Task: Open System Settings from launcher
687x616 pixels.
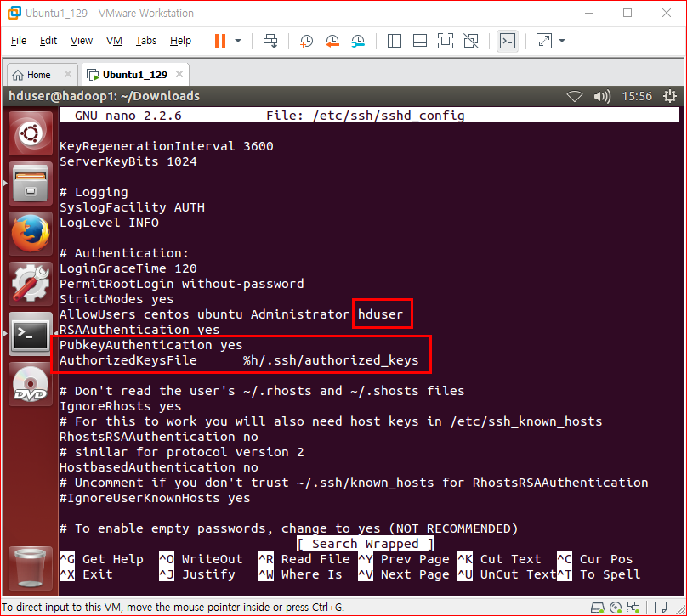Action: point(31,284)
